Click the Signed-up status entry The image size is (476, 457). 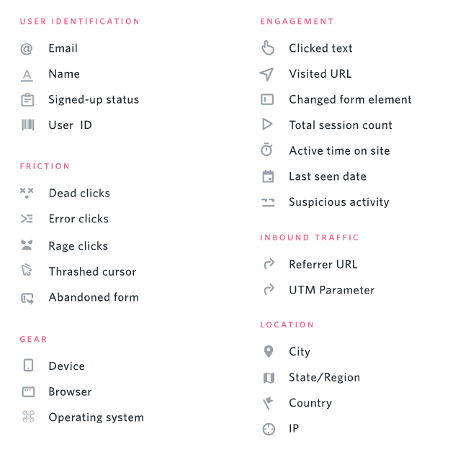tap(94, 100)
